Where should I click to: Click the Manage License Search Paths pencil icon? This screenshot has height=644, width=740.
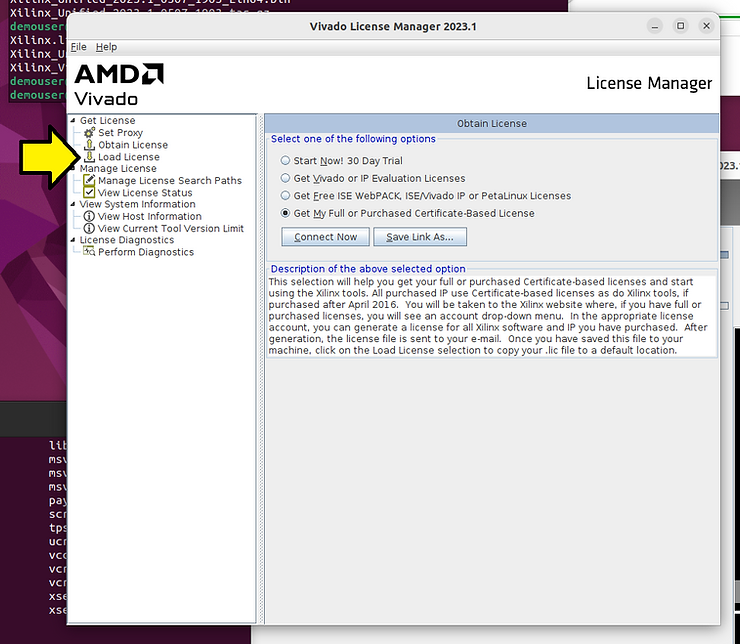89,180
